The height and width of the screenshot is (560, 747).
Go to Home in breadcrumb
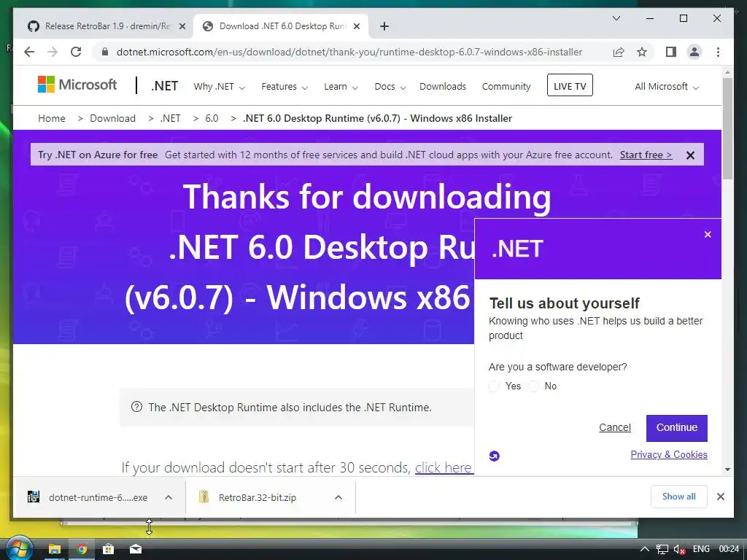tap(52, 118)
